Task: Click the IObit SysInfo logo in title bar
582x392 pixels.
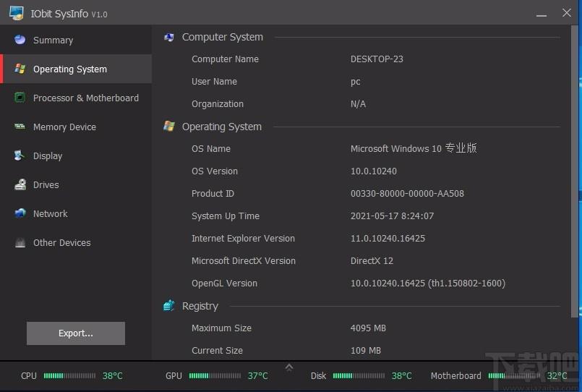Action: click(16, 14)
